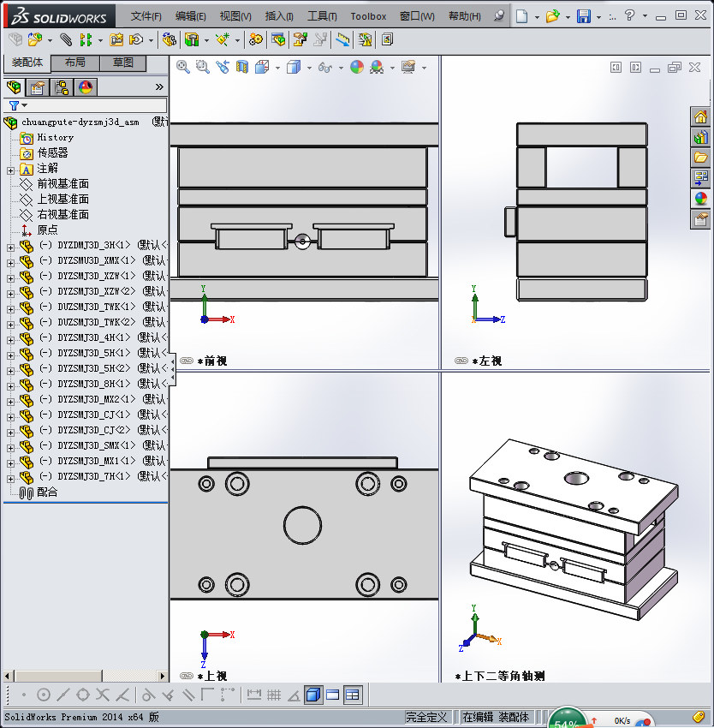Click the Show Hidden Components icon
Viewport: 714px width, 728px height.
point(169,40)
